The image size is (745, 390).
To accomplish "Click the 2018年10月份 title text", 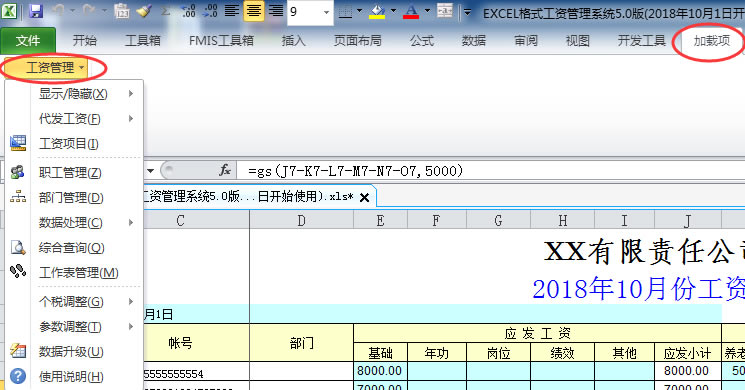I will [639, 289].
